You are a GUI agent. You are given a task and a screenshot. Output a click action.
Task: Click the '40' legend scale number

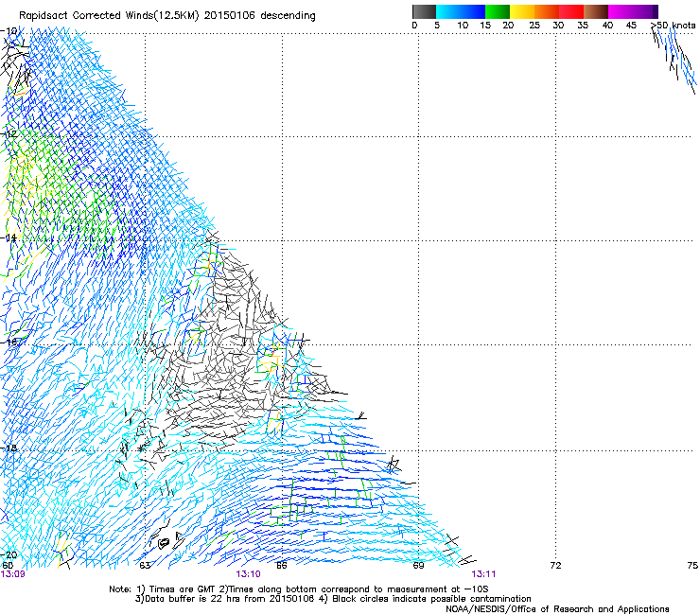(x=607, y=26)
